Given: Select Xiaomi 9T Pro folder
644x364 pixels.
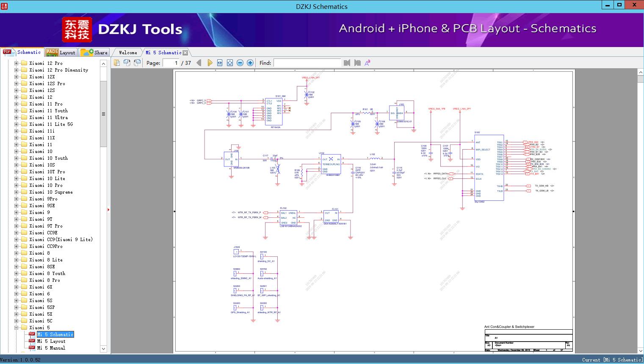Looking at the screenshot, I should pyautogui.click(x=46, y=226).
